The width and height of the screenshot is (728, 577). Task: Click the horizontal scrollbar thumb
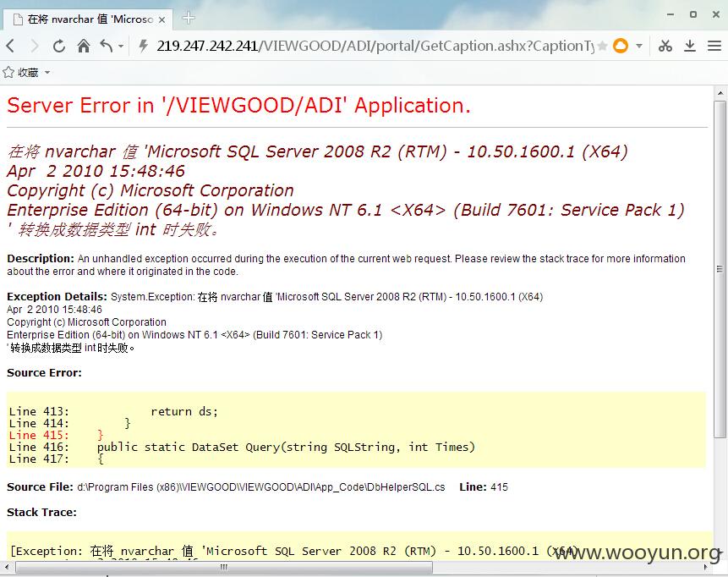[x=224, y=567]
